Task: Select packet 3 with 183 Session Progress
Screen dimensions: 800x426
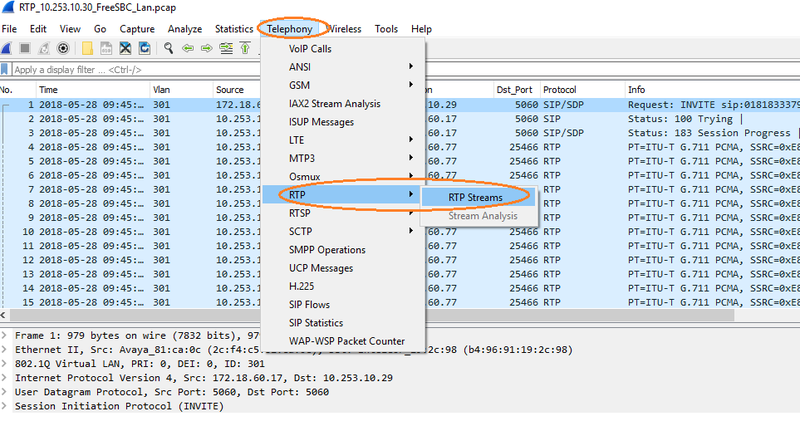Action: pos(400,133)
